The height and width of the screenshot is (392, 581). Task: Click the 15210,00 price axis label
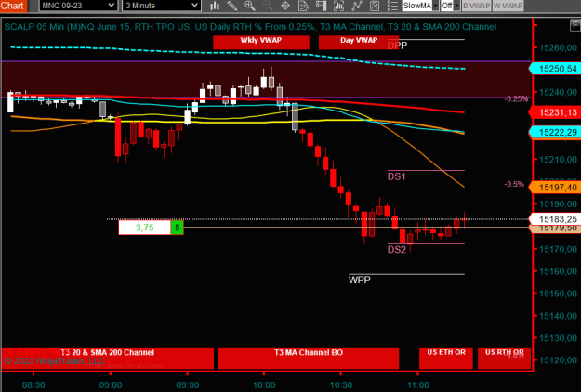click(558, 160)
